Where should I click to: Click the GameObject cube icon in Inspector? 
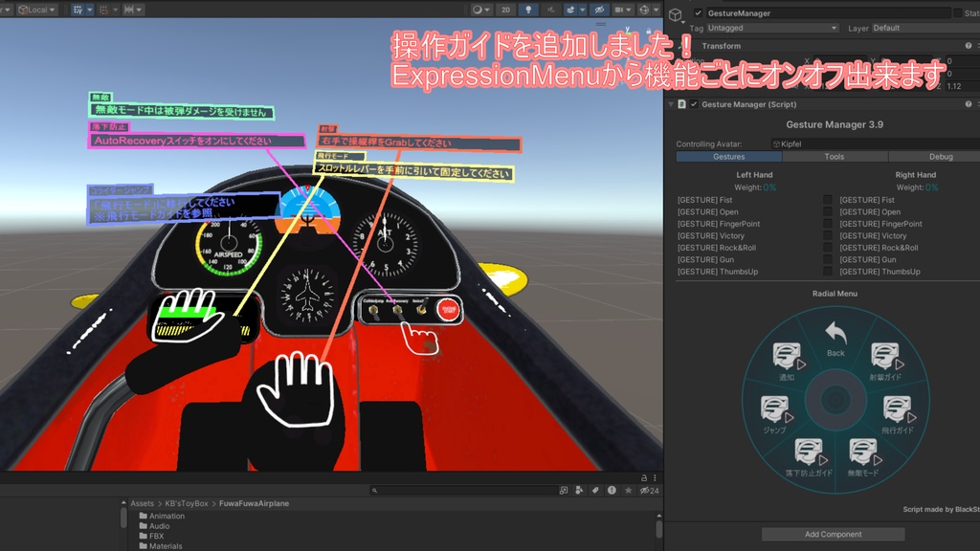click(676, 15)
